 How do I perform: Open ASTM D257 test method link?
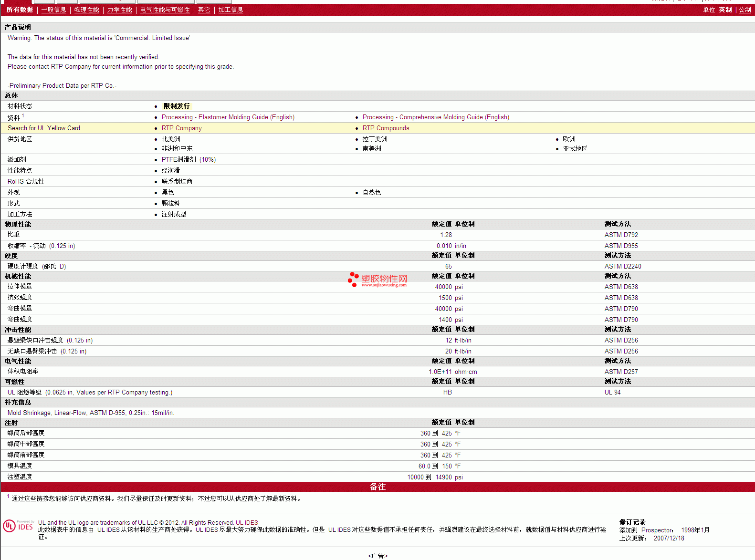pos(621,372)
